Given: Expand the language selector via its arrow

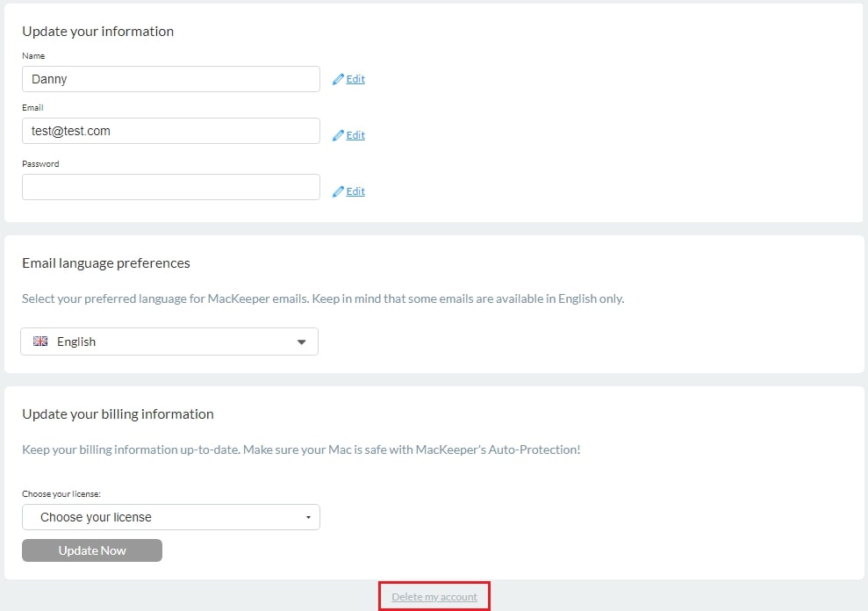Looking at the screenshot, I should 301,341.
